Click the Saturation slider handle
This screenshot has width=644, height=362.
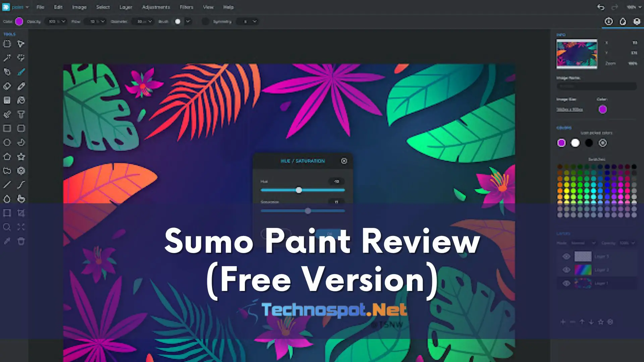coord(308,211)
